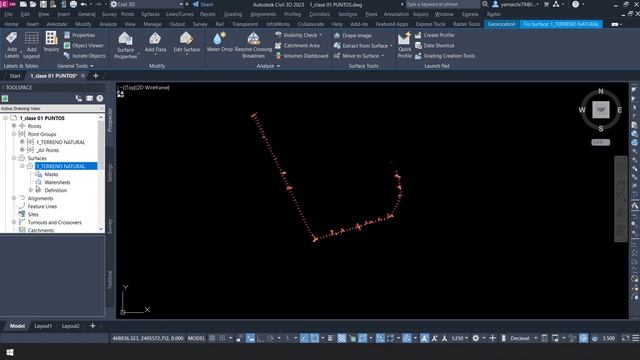The image size is (640, 360).
Task: Click the Clean Screen icon in status bar
Action: [625, 338]
